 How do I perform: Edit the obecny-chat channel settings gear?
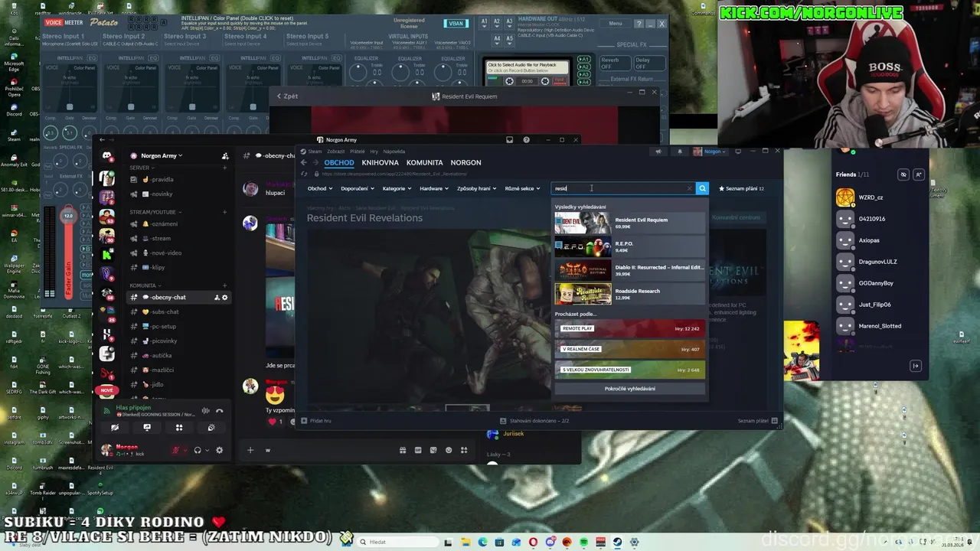(x=224, y=297)
